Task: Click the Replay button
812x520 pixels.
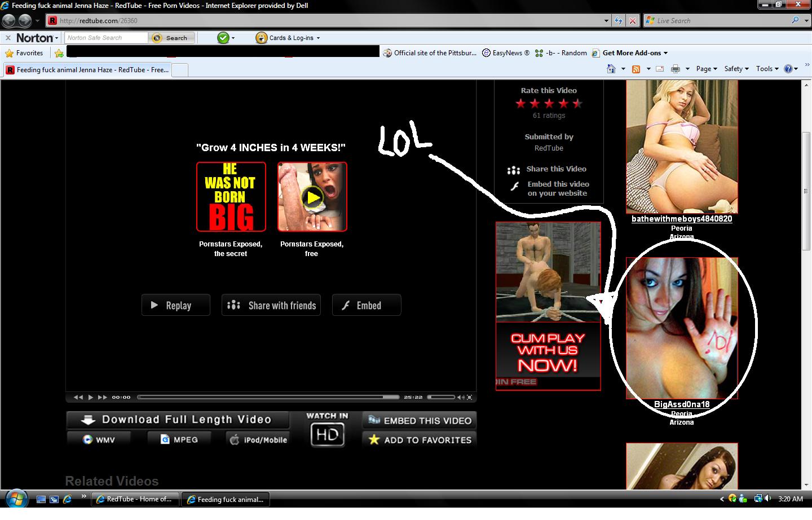Action: click(x=175, y=305)
